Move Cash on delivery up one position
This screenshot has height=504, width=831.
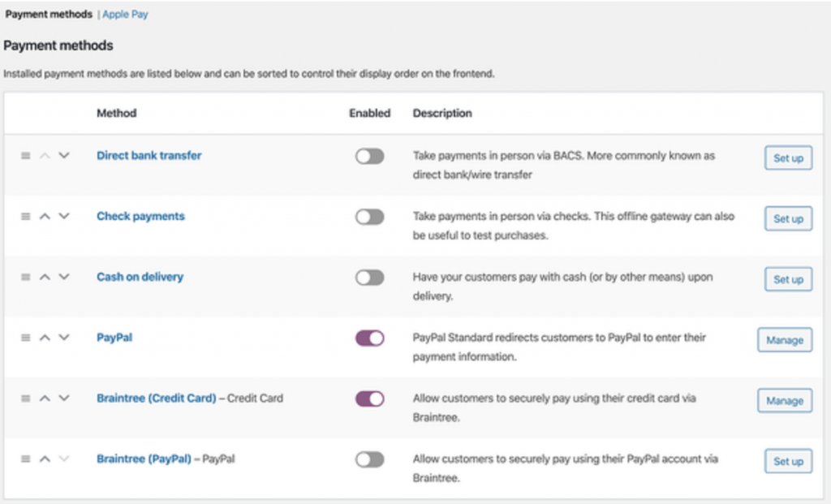click(x=45, y=278)
